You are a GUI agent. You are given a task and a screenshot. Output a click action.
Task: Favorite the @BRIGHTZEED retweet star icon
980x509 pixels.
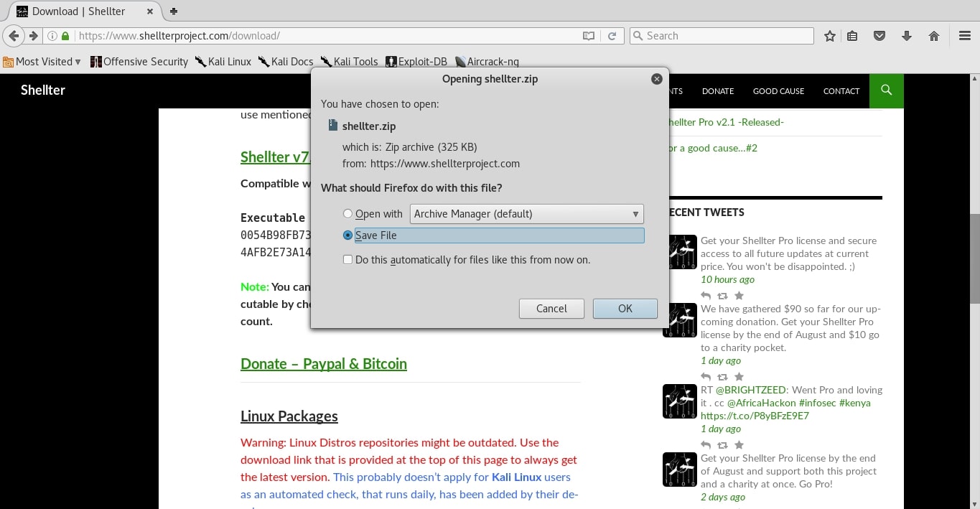click(739, 445)
